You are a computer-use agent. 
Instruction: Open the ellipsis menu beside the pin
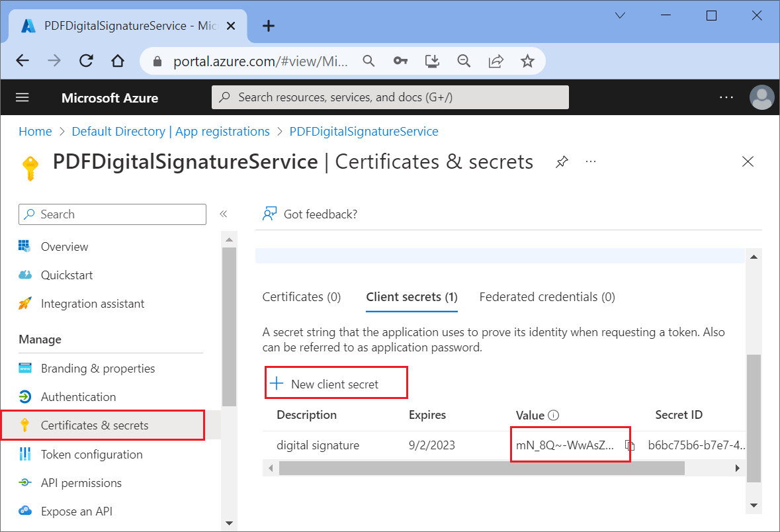click(x=591, y=161)
